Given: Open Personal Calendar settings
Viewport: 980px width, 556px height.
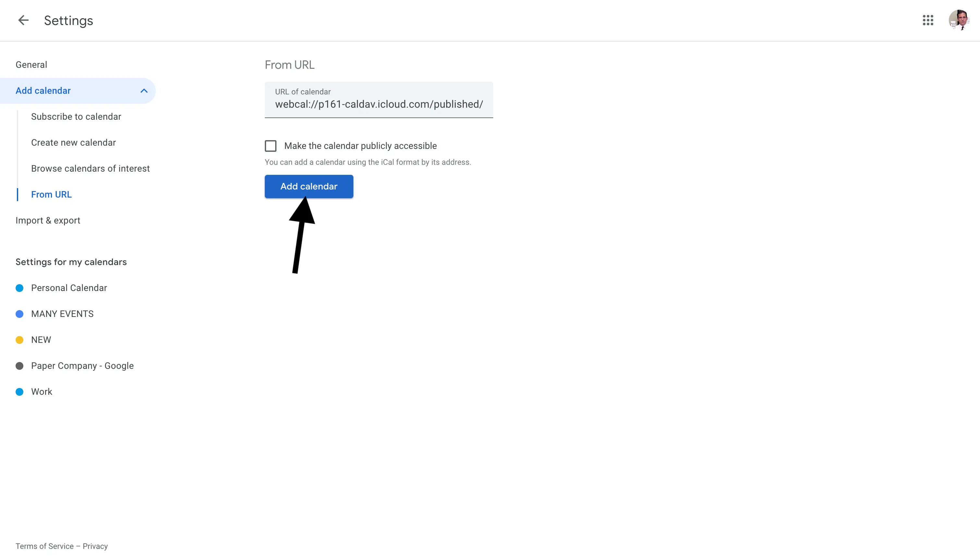Looking at the screenshot, I should 69,287.
